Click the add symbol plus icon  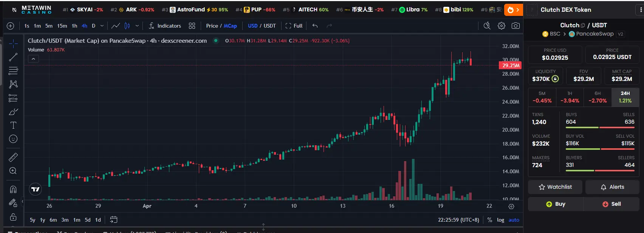pos(11,26)
